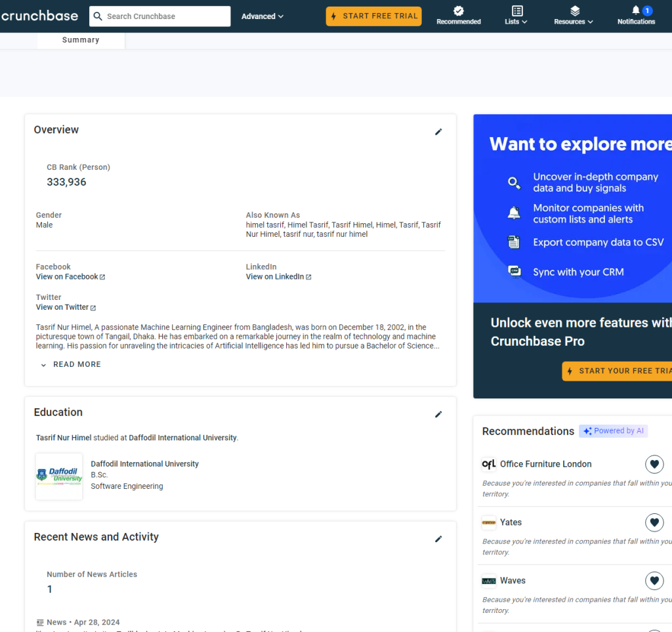This screenshot has width=672, height=632.
Task: Click the Software Engineering degree text
Action: tap(127, 486)
